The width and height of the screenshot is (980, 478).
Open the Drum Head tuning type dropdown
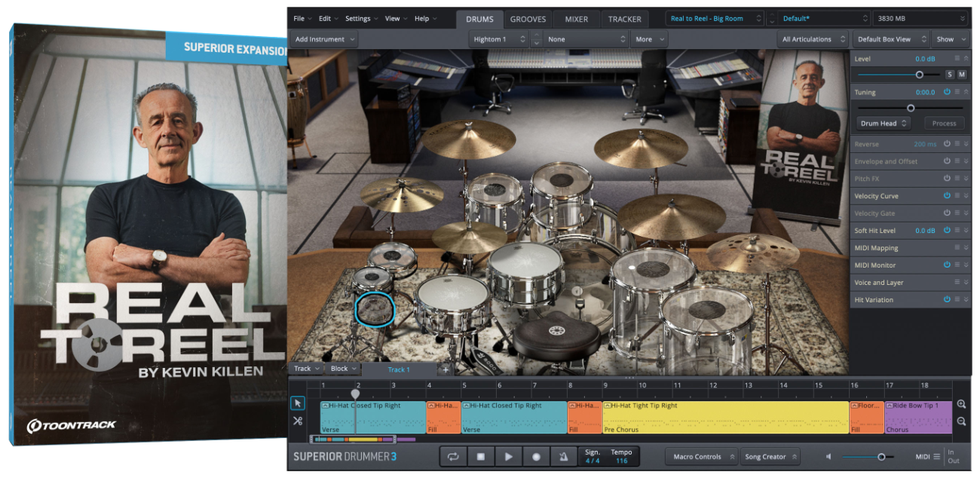[884, 123]
